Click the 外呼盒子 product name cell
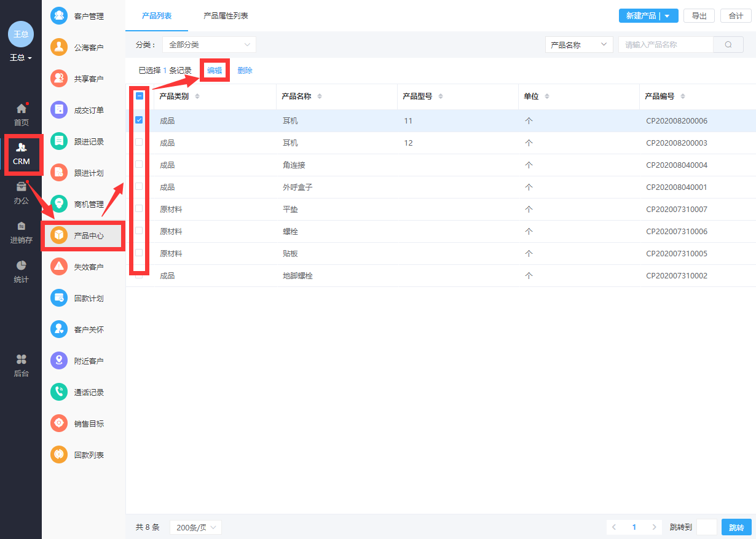Viewport: 756px width, 539px height. tap(297, 187)
